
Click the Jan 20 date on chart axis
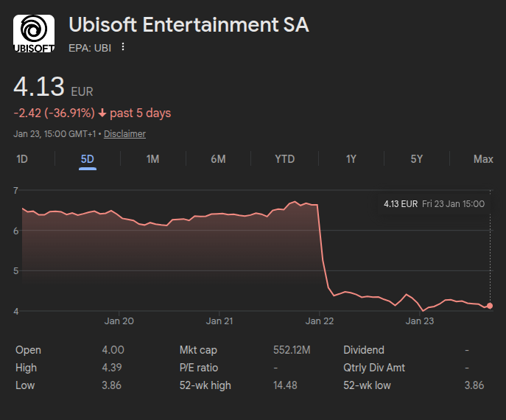tap(119, 321)
